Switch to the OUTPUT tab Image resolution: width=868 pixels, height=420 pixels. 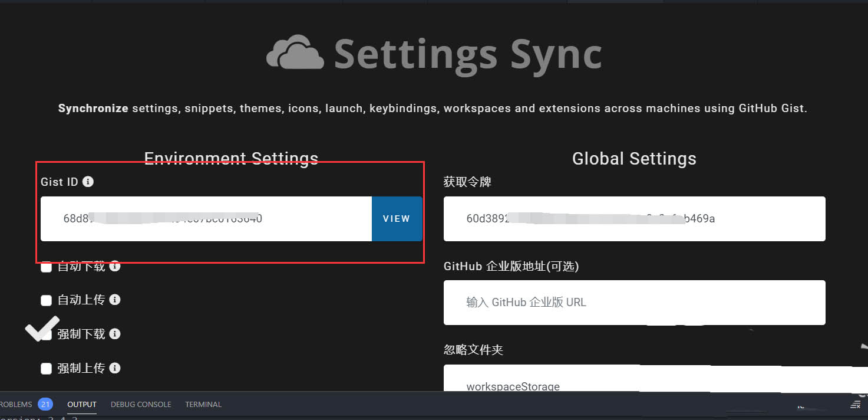click(82, 405)
